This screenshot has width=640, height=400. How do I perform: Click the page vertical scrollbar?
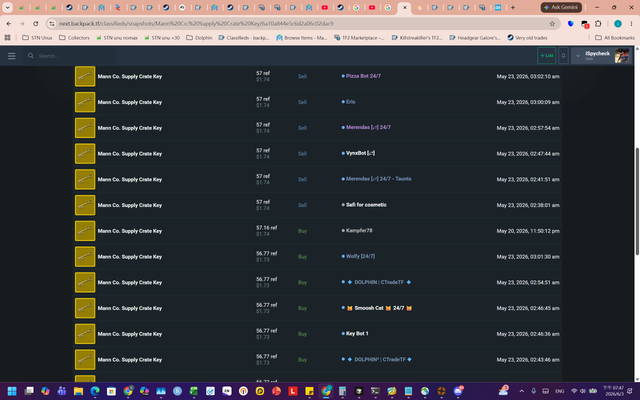637,202
